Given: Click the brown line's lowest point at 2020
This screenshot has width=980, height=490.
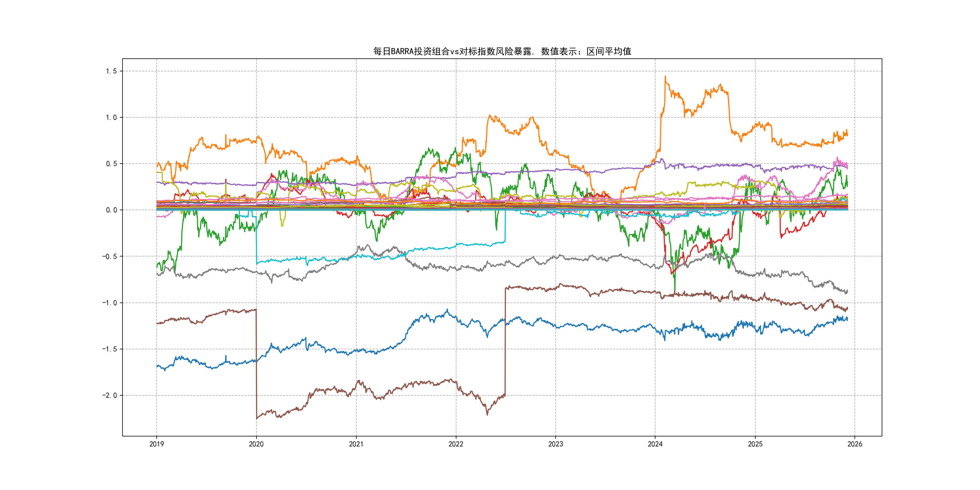Looking at the screenshot, I should tap(257, 419).
